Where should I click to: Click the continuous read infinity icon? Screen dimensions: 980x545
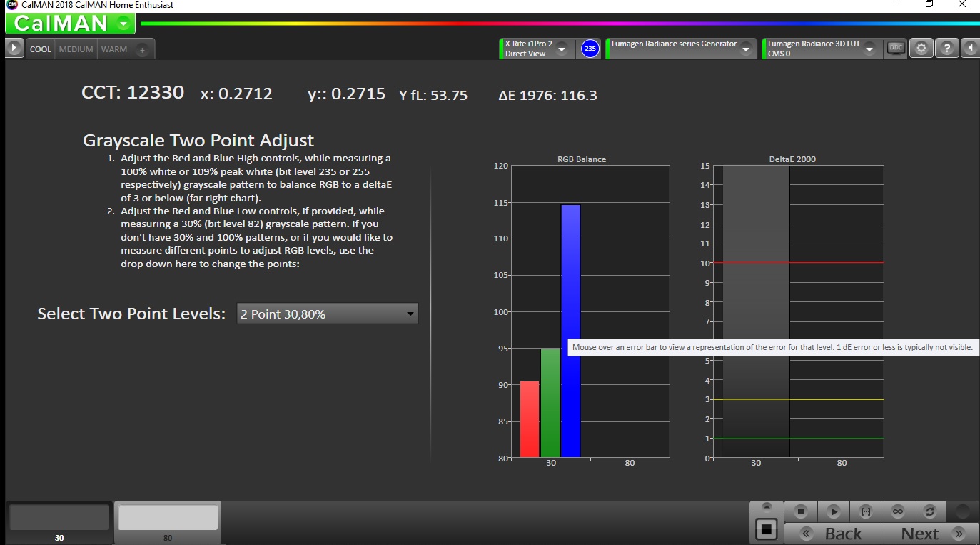click(x=898, y=511)
